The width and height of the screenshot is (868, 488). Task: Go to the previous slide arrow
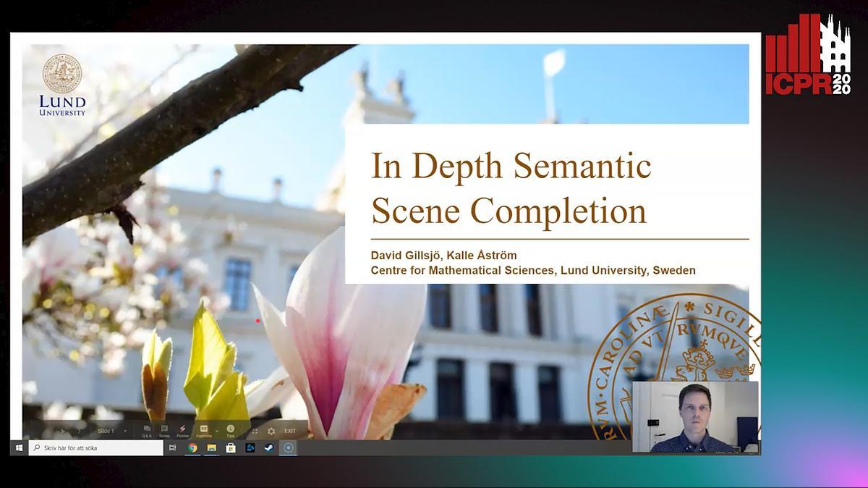(x=63, y=431)
